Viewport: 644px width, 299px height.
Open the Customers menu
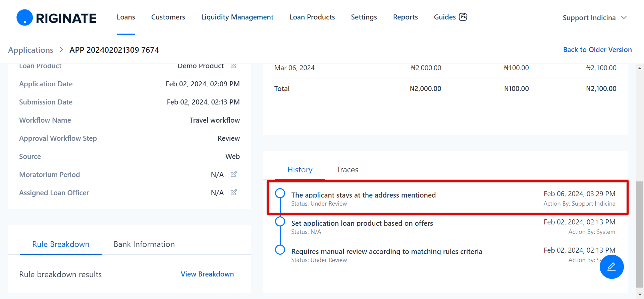[x=168, y=17]
